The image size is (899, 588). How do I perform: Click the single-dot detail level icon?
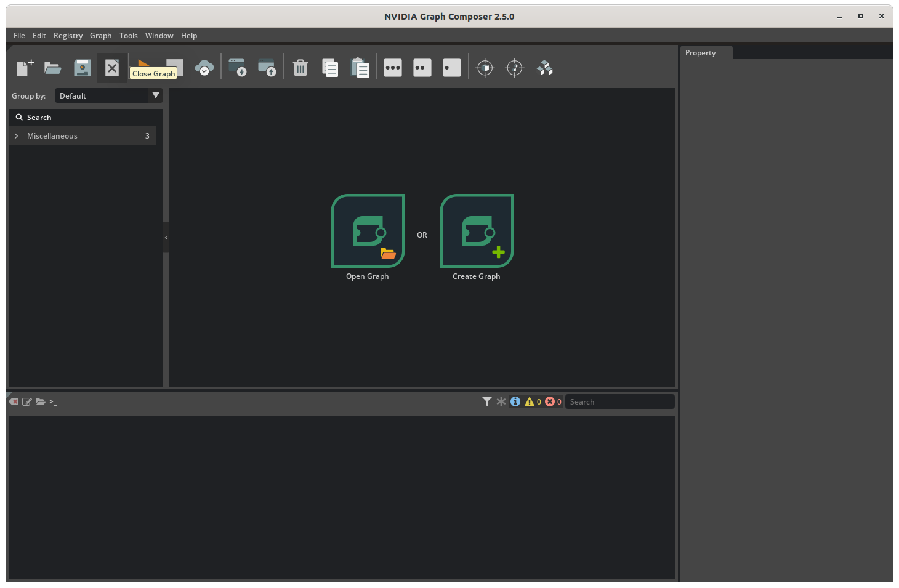pos(452,68)
